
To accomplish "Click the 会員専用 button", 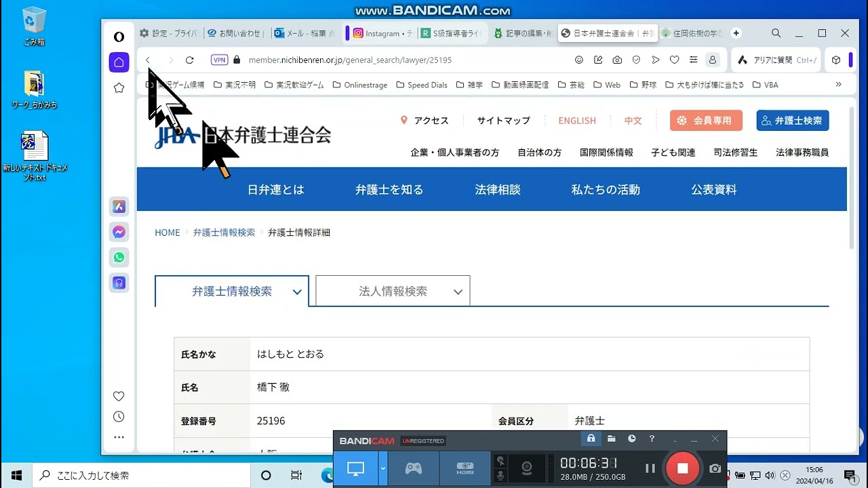I will (706, 120).
